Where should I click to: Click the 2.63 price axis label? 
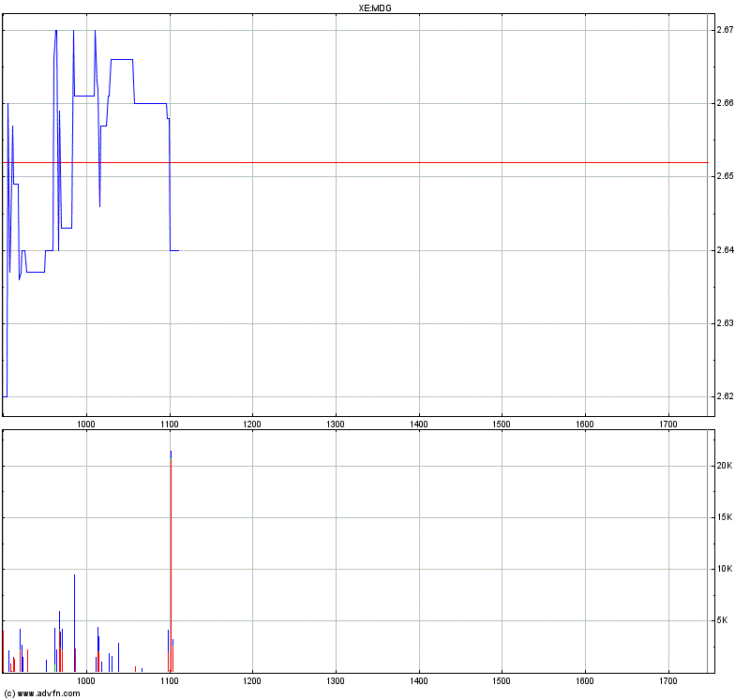(724, 323)
